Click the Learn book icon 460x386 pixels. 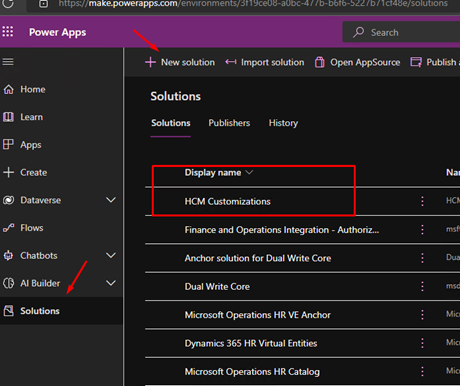(8, 117)
